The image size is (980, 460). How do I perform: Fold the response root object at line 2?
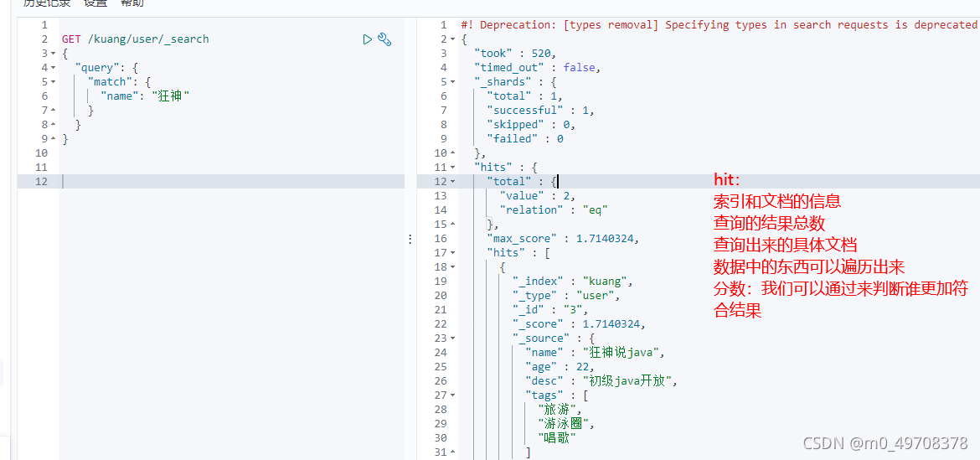pos(453,39)
